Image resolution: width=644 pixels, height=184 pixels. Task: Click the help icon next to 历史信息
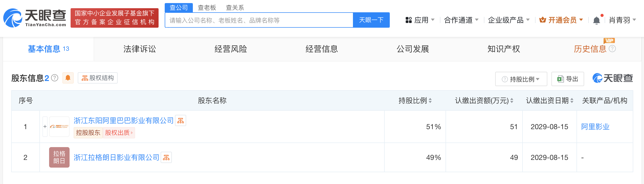pyautogui.click(x=613, y=49)
